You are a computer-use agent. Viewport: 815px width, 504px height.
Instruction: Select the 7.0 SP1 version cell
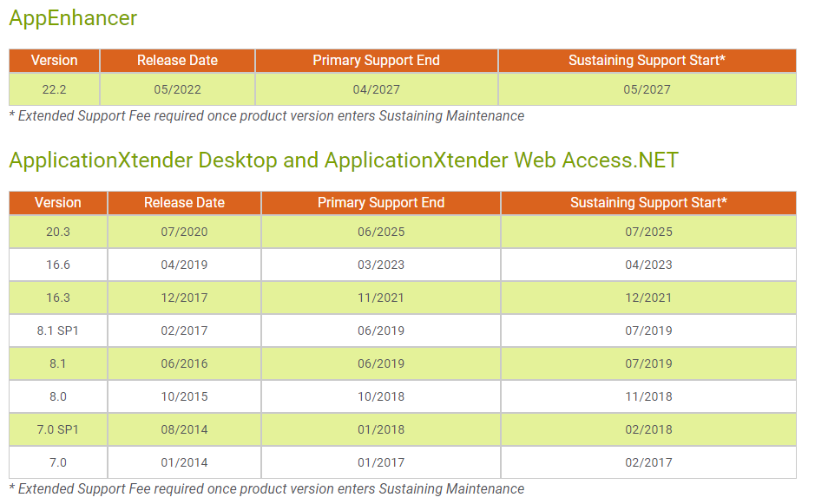coord(57,429)
